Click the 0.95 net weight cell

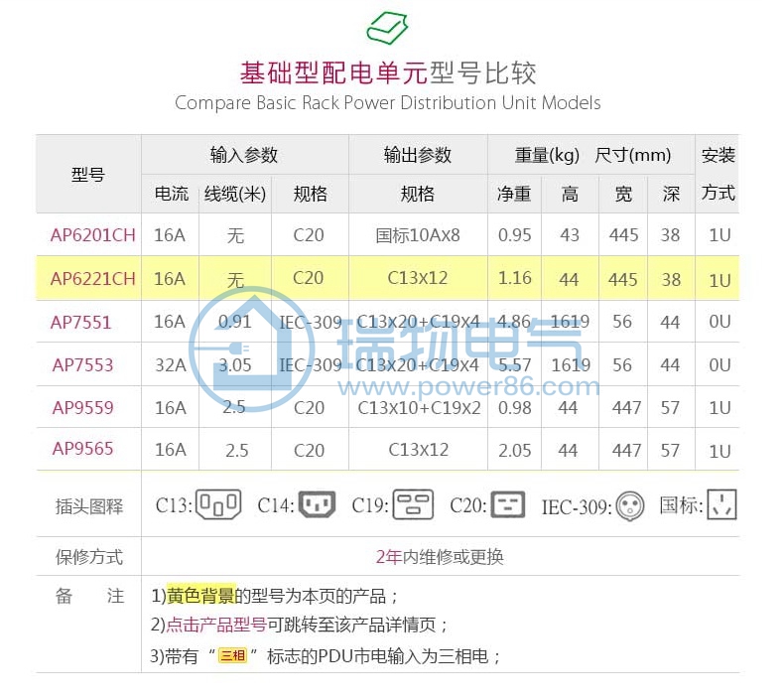click(x=514, y=235)
